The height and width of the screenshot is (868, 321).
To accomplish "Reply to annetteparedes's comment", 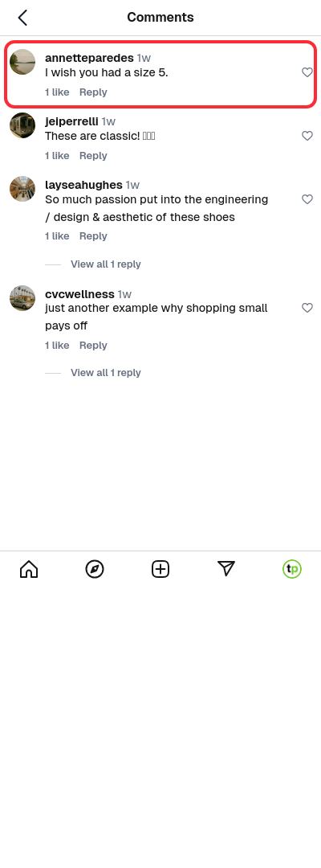I will coord(93,92).
